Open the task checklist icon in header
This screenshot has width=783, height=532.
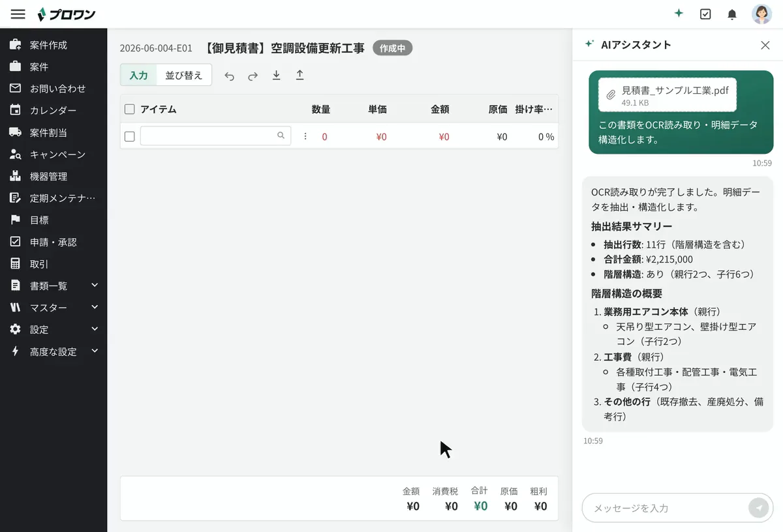point(705,14)
